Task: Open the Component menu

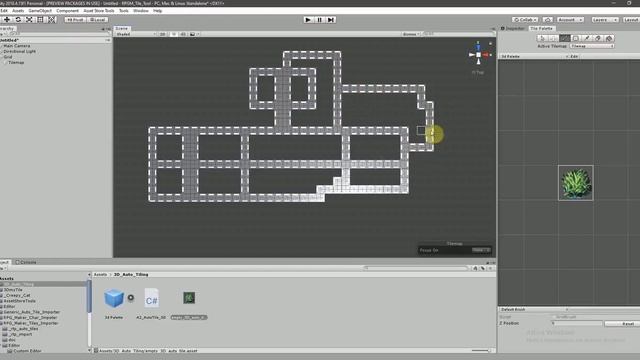Action: [x=67, y=11]
